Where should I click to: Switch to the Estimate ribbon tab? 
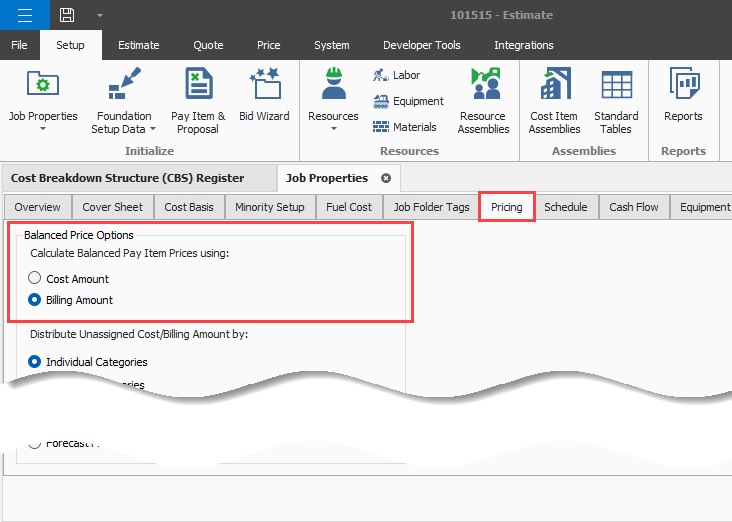138,45
